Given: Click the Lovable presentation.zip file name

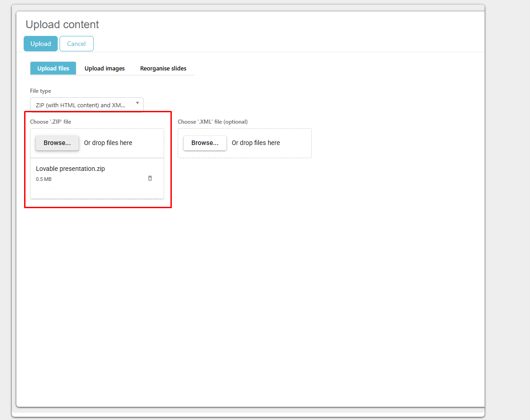Looking at the screenshot, I should (70, 169).
